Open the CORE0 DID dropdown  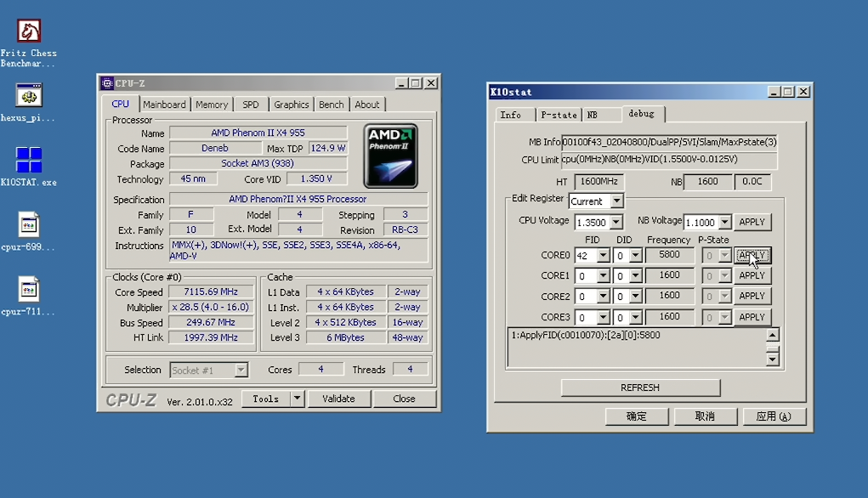point(636,256)
